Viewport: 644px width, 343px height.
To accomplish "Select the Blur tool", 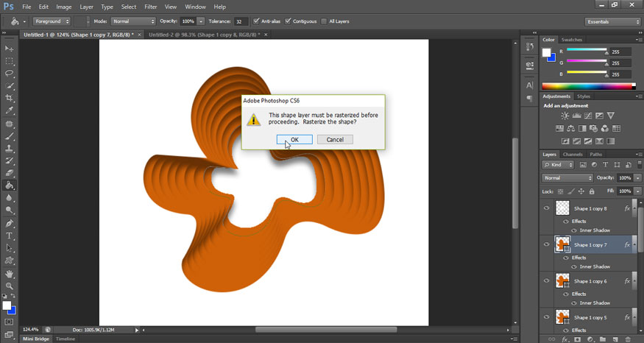I will [9, 197].
